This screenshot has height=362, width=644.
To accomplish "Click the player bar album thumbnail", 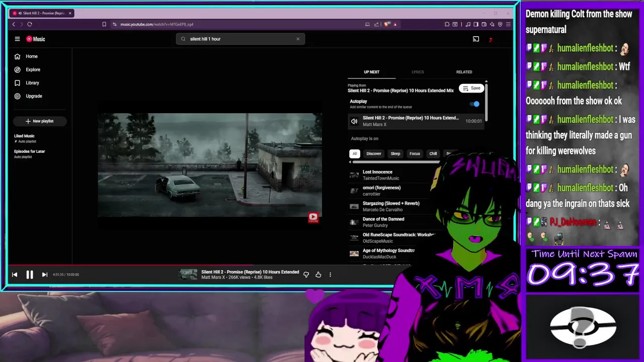I will tap(189, 275).
